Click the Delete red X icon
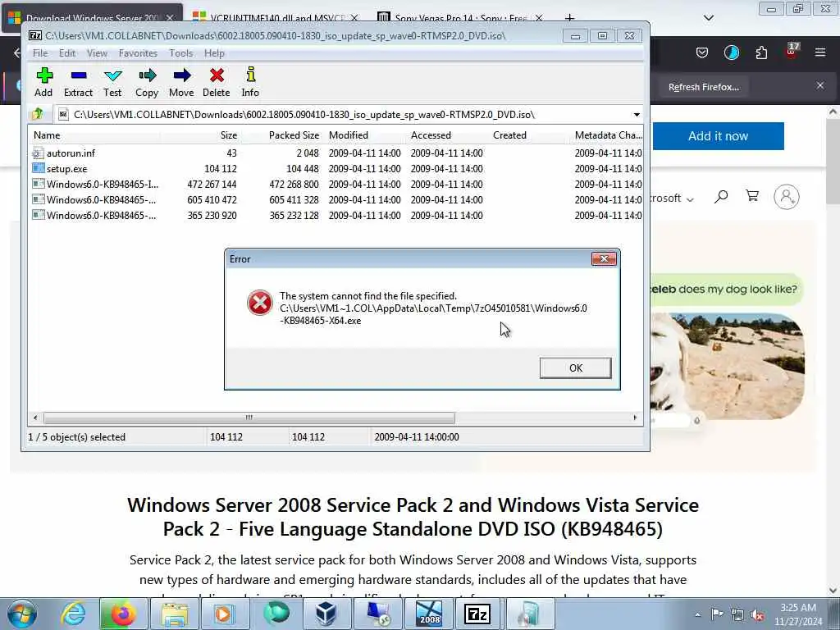This screenshot has height=630, width=840. [217, 75]
